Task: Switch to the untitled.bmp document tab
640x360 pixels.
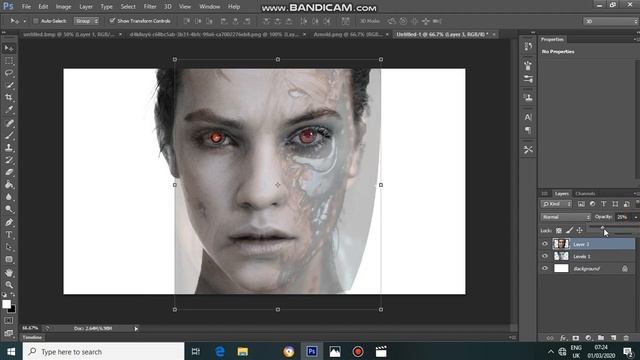Action: coord(69,35)
